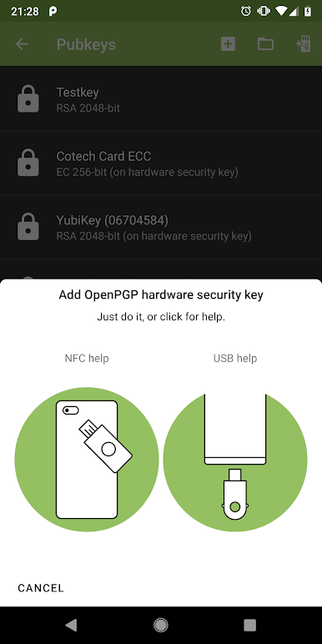The width and height of the screenshot is (322, 644).
Task: Select the Testkey RSA 2048-bit entry
Action: (x=161, y=98)
